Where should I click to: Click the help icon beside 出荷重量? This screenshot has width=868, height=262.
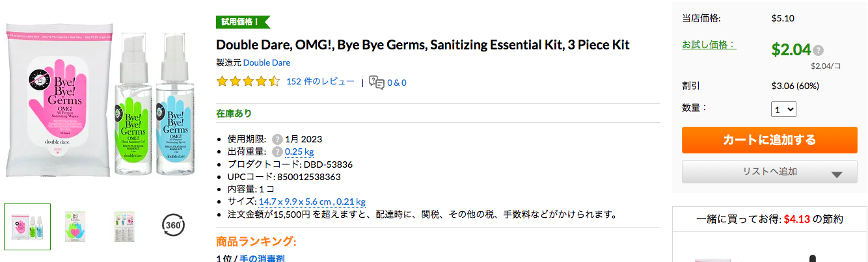[277, 151]
